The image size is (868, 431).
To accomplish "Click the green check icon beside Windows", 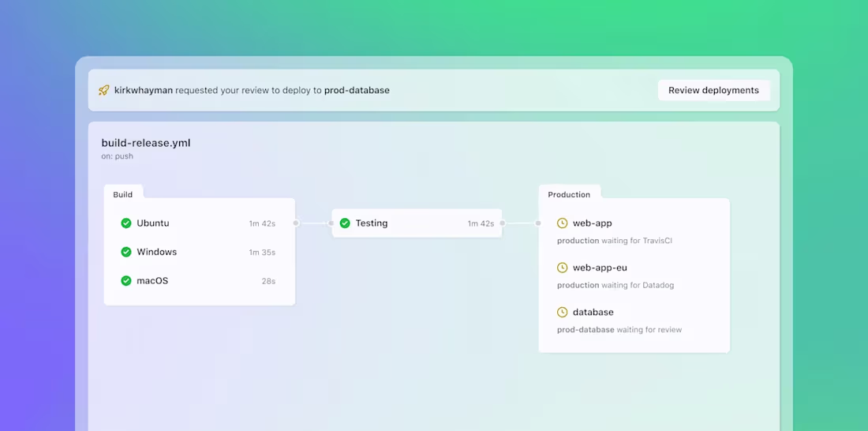I will click(x=126, y=252).
